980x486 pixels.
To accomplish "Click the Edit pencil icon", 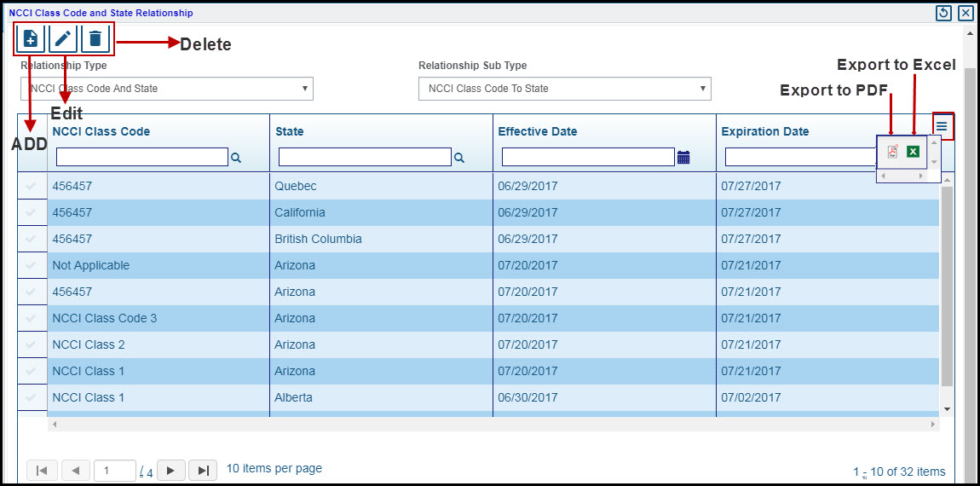I will click(63, 38).
